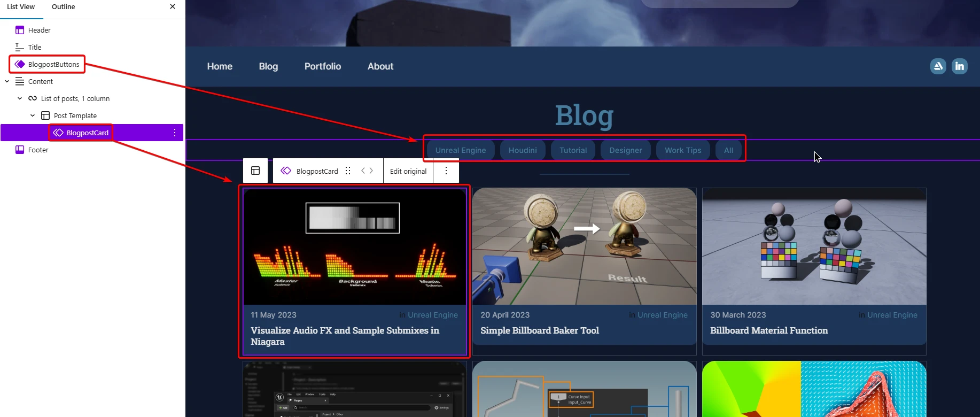Open Billboard Material Function post title

(x=769, y=330)
